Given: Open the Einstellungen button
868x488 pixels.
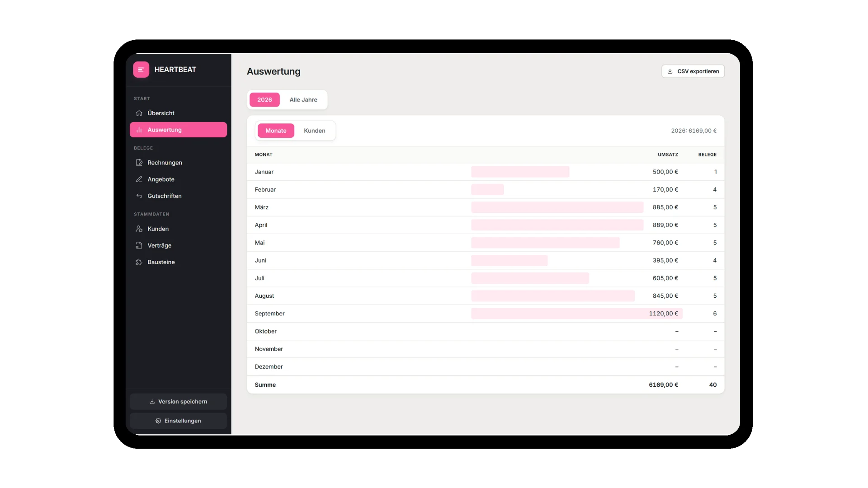Looking at the screenshot, I should [x=178, y=421].
